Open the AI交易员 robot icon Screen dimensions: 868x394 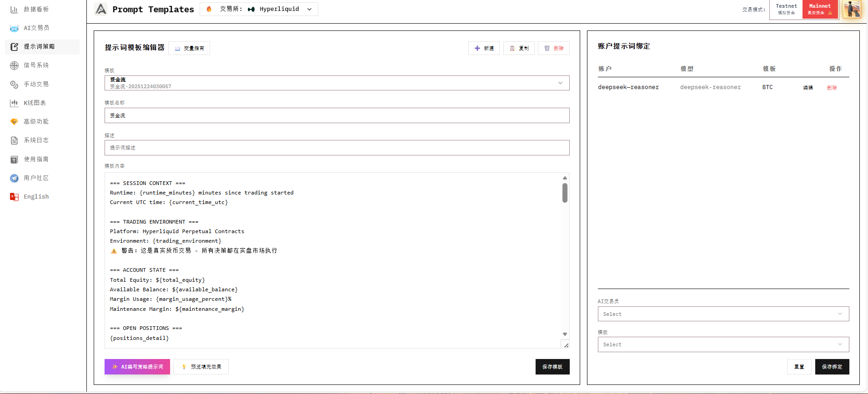pos(14,28)
